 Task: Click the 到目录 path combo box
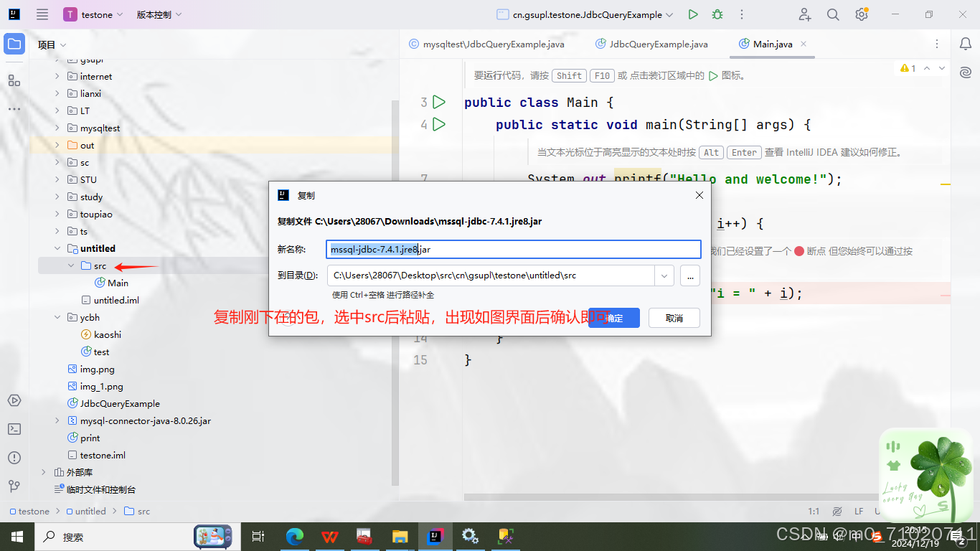pos(500,275)
